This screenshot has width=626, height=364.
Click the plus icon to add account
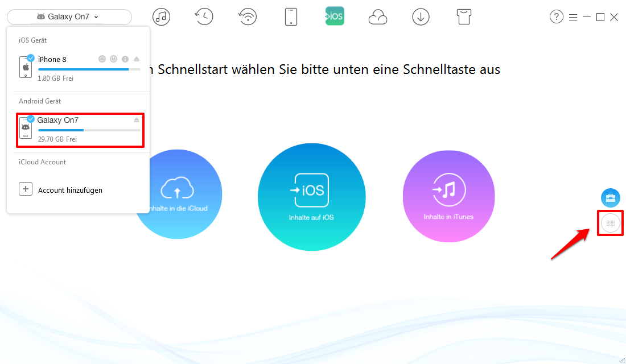coord(26,189)
